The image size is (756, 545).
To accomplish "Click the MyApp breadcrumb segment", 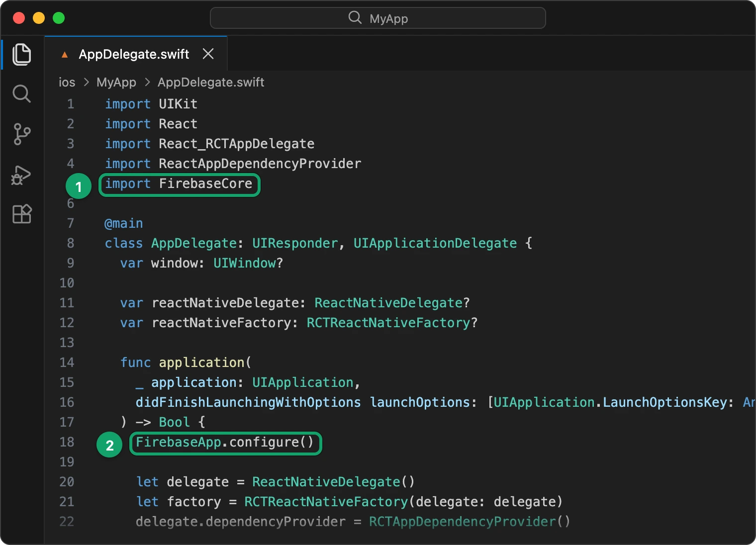I will [x=116, y=82].
